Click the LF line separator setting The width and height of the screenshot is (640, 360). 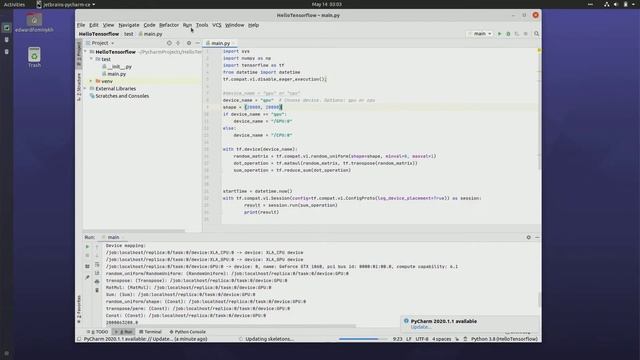click(409, 339)
